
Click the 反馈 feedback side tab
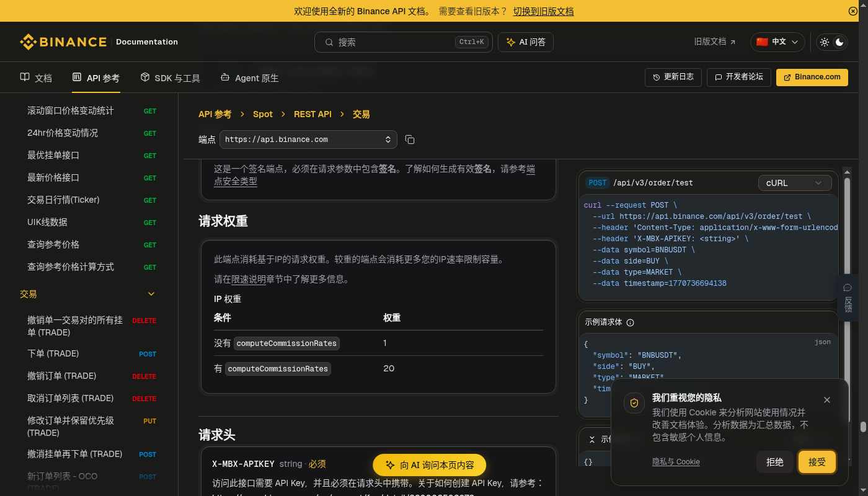848,298
